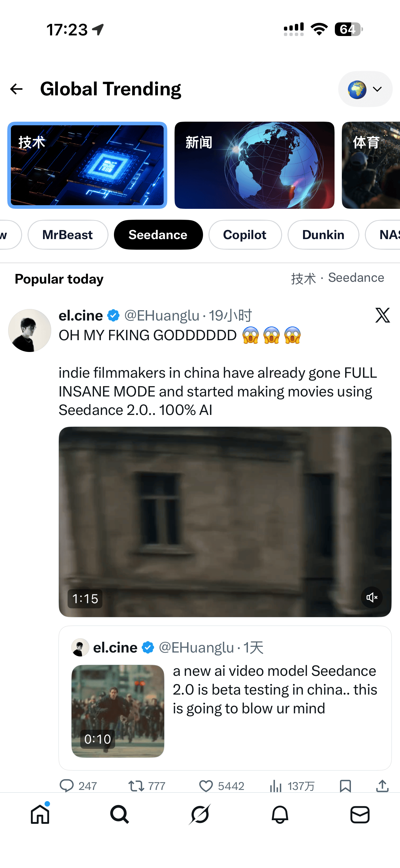
Task: Share the post with the upload icon
Action: [382, 785]
